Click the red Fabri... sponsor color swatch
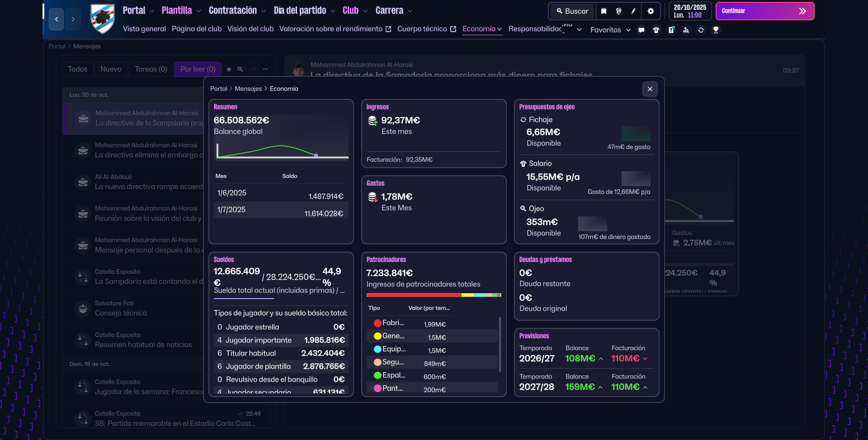 click(x=377, y=323)
